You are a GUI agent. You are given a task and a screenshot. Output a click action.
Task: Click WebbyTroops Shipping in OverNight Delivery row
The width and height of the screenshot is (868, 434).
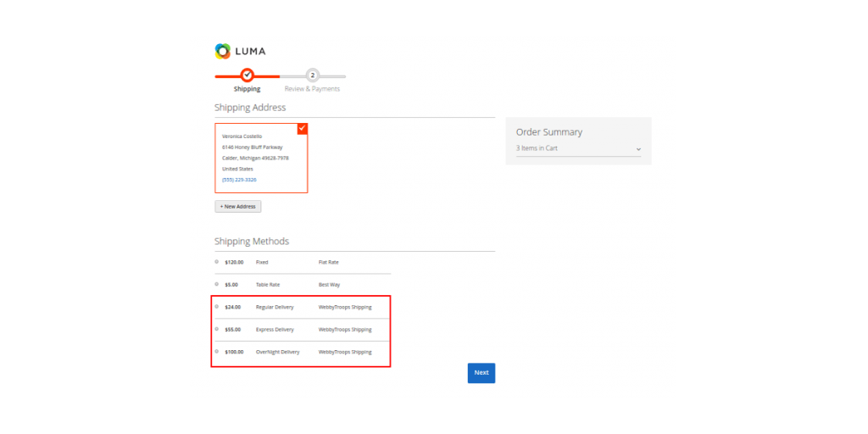pos(345,352)
